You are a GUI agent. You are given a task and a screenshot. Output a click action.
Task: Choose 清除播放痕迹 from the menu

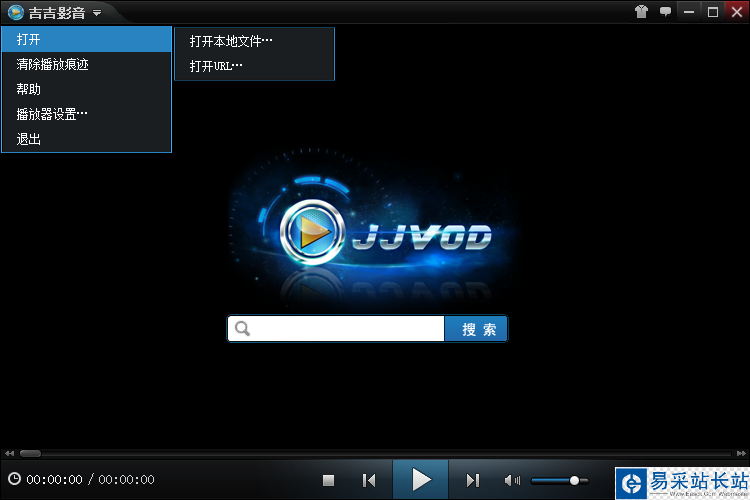coord(87,64)
